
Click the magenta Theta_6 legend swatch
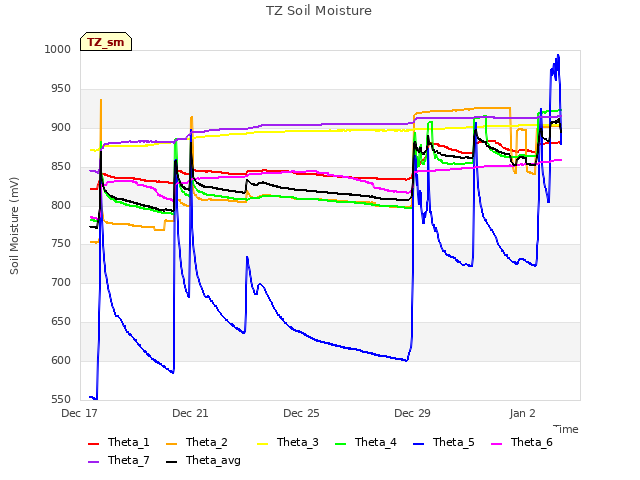pyautogui.click(x=496, y=444)
